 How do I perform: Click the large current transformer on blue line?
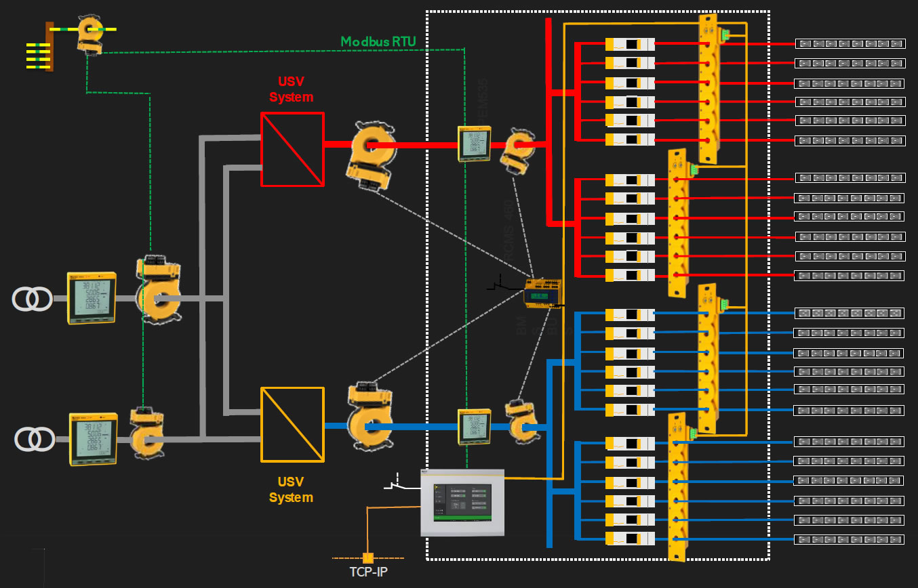(372, 415)
